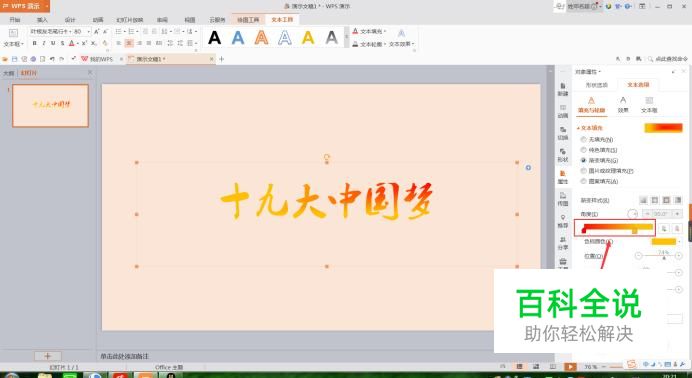Switch to 文本选项 tab in panel
This screenshot has width=692, height=378.
638,85
